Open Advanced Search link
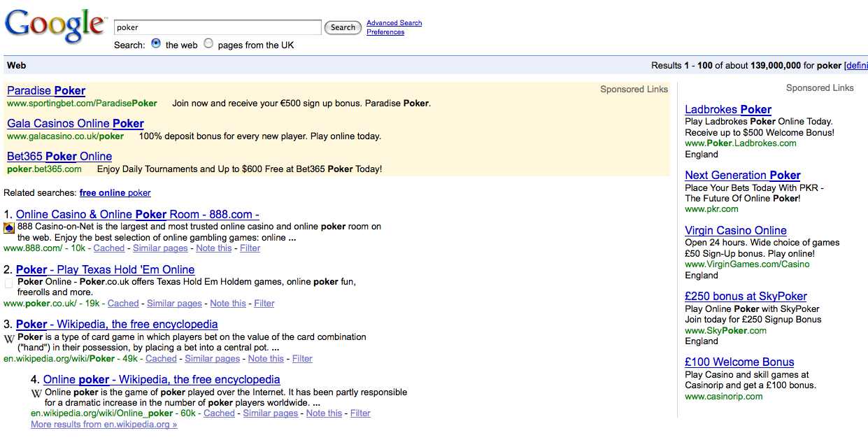868x440 pixels. [x=394, y=23]
